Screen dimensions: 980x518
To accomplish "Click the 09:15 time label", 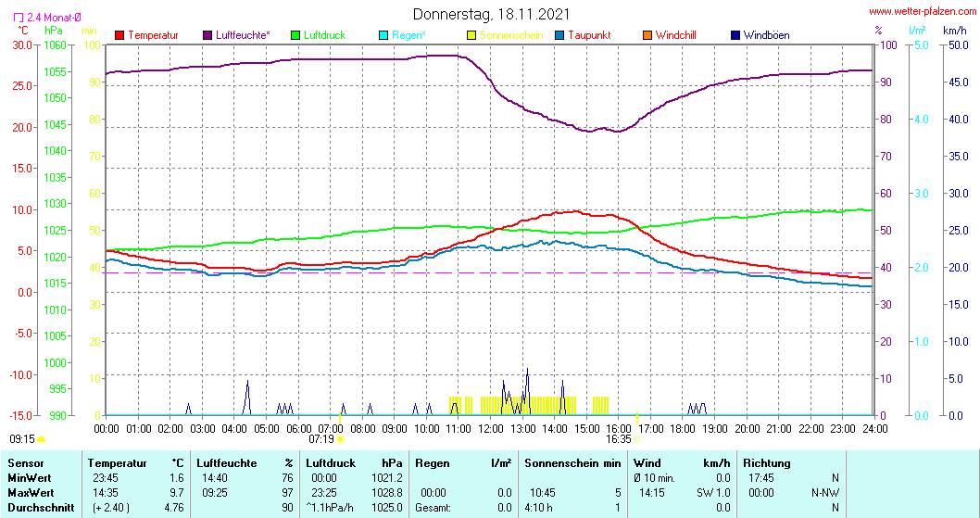I will pos(22,439).
